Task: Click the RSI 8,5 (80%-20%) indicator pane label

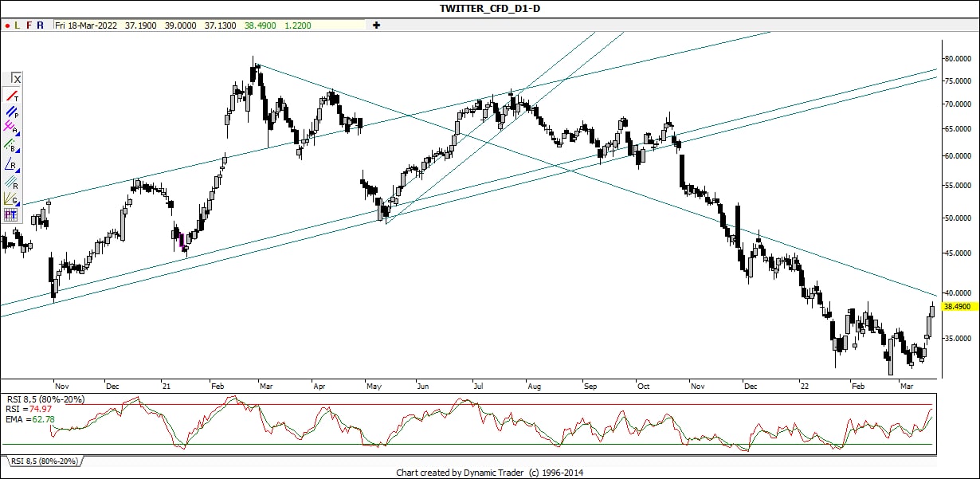Action: tap(45, 399)
